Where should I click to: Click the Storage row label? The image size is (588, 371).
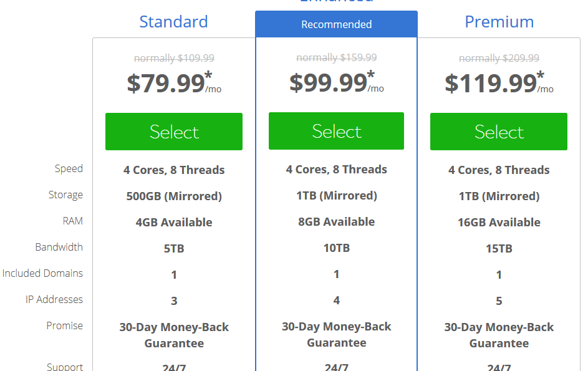pos(65,195)
